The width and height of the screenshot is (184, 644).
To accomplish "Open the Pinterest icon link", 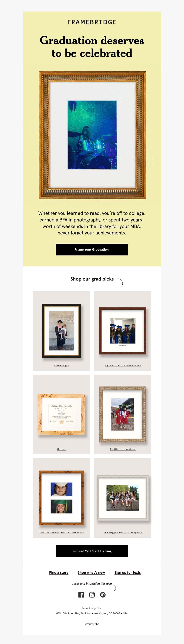I will point(103,595).
